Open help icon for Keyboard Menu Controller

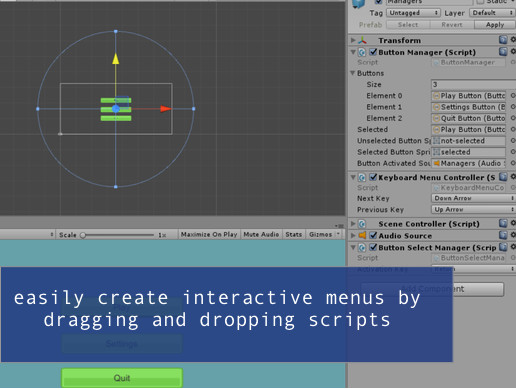503,177
